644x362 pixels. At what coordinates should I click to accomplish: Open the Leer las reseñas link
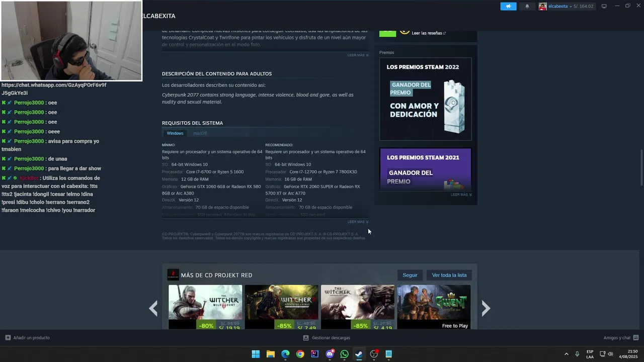coord(429,33)
